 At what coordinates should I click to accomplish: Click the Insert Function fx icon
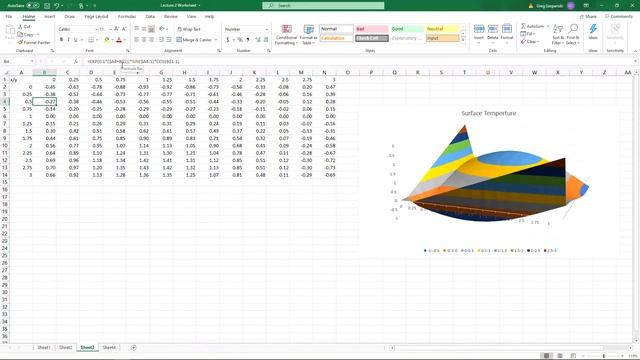pyautogui.click(x=76, y=62)
